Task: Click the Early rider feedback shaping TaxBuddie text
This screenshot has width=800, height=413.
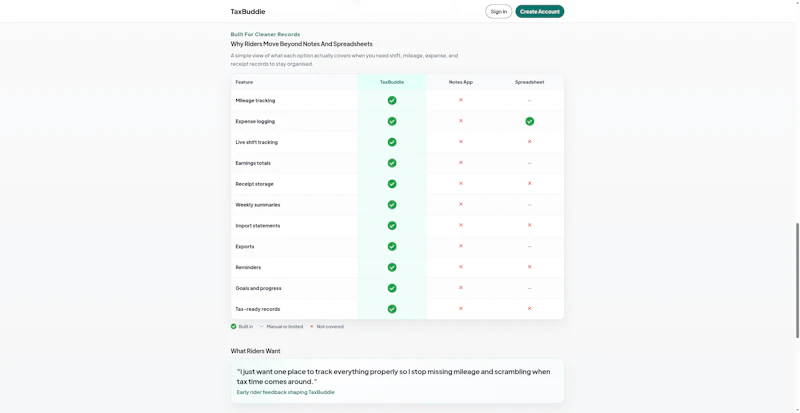Action: 286,393
